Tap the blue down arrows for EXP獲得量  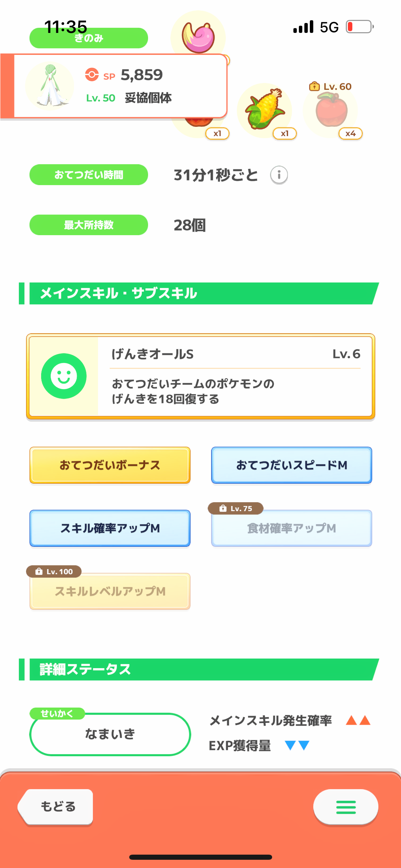(x=297, y=745)
